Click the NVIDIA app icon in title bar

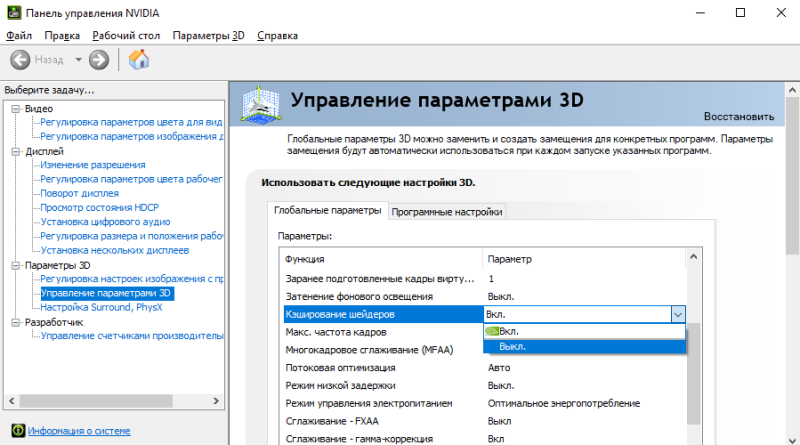pyautogui.click(x=14, y=13)
